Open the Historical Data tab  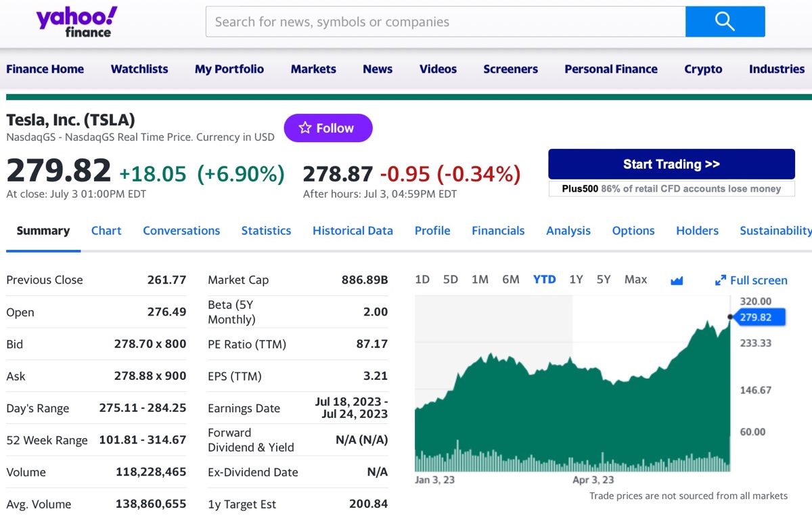353,230
